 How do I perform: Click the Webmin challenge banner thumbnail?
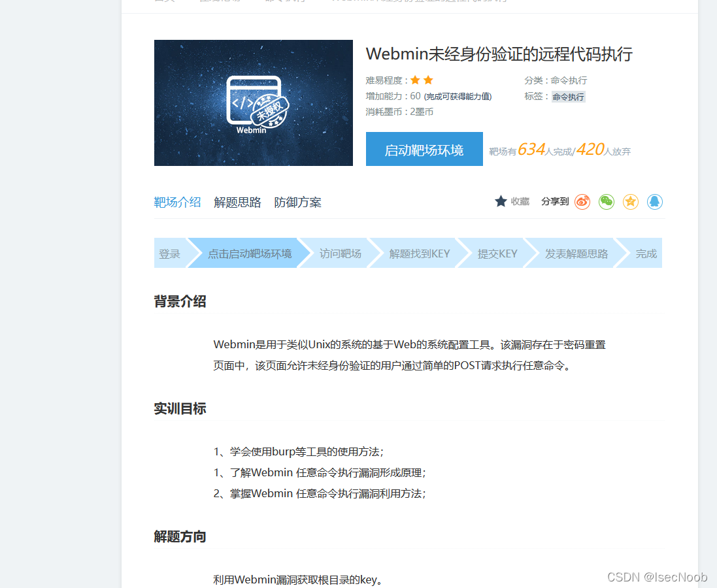253,103
